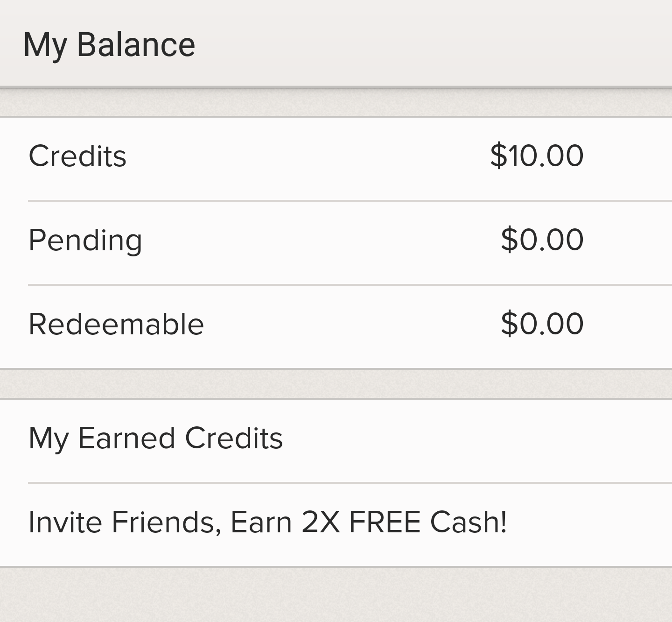
Task: Select the $10.00 credits amount
Action: click(x=537, y=155)
